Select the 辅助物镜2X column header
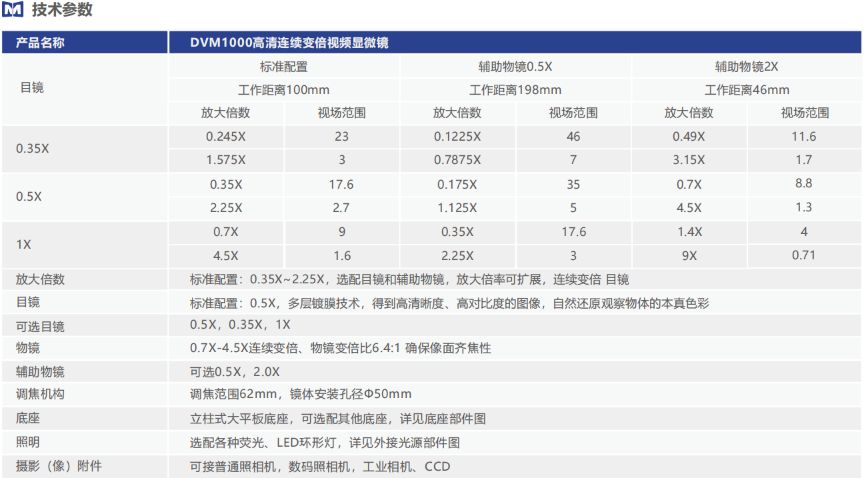The width and height of the screenshot is (868, 484). (747, 67)
